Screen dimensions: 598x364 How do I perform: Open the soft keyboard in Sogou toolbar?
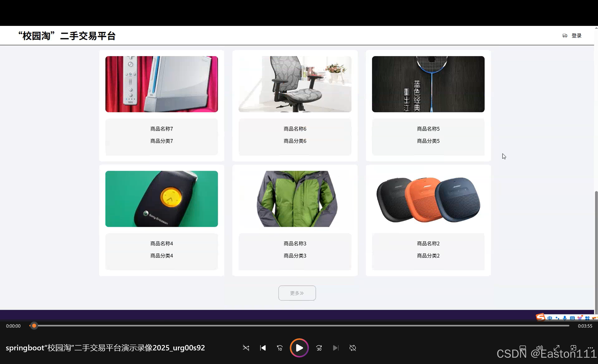point(572,318)
